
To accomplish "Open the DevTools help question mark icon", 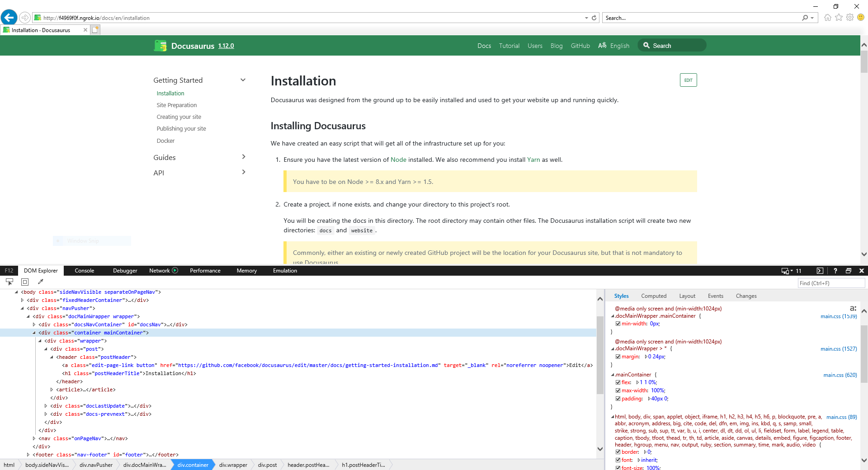I will (x=835, y=271).
